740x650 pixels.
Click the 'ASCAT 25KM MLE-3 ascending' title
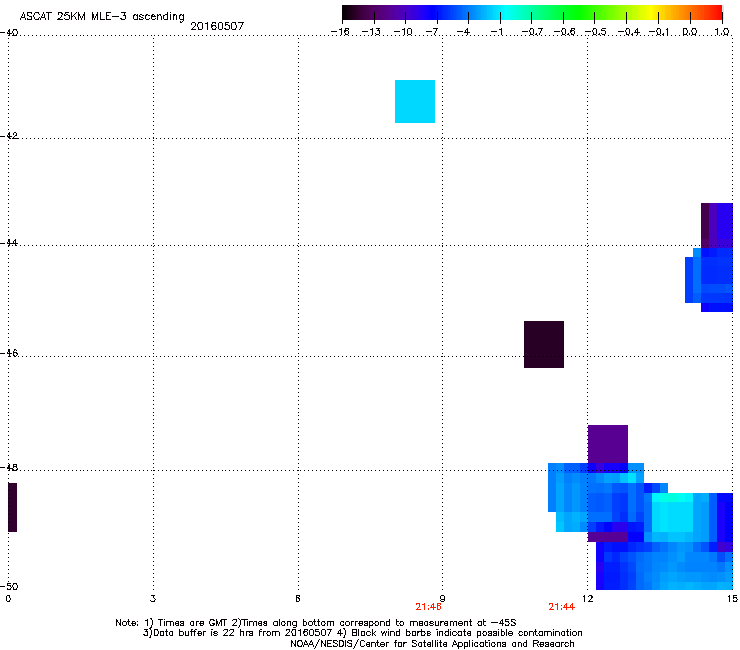[102, 17]
